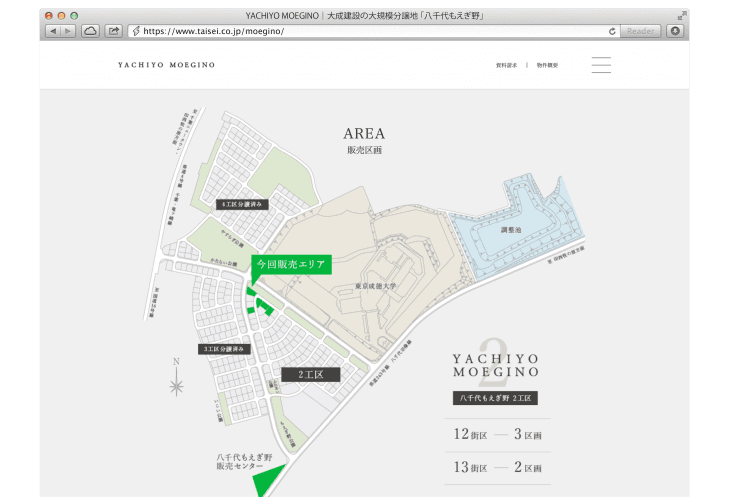Open the Downloads button
The image size is (730, 500).
[x=675, y=31]
